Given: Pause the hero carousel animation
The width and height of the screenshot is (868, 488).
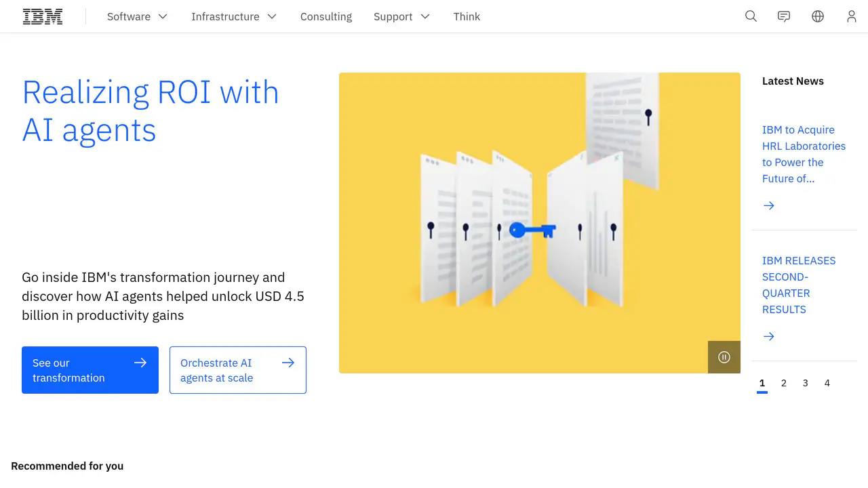Looking at the screenshot, I should click(x=724, y=357).
